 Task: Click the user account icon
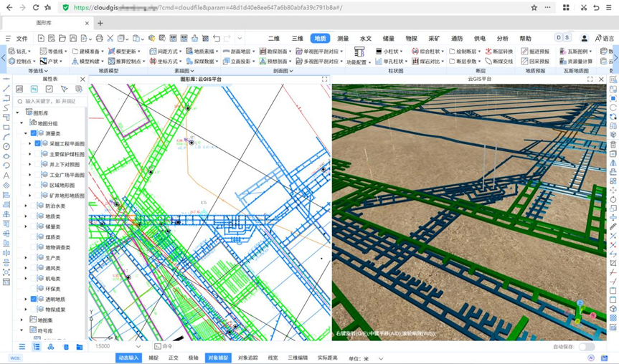click(x=584, y=38)
